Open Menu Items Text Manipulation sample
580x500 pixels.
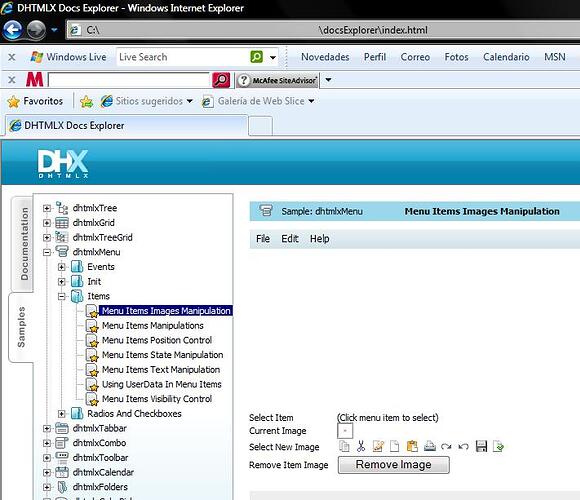pyautogui.click(x=161, y=370)
